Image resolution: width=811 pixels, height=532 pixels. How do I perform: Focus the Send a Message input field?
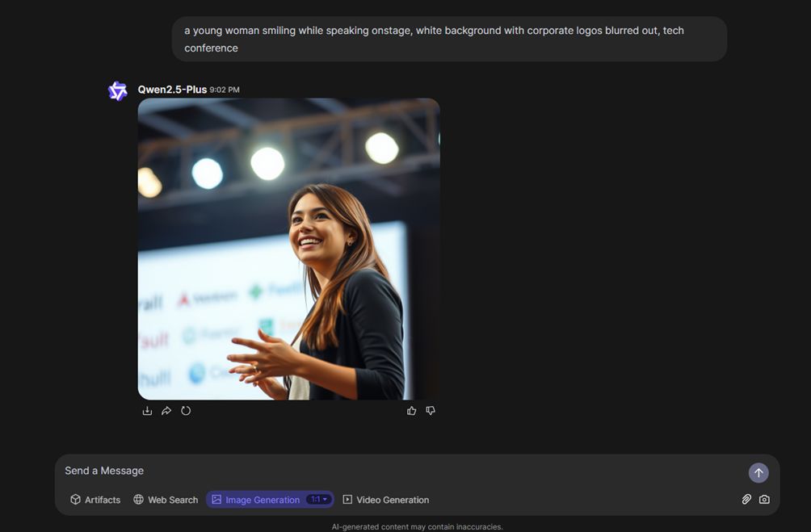click(403, 471)
